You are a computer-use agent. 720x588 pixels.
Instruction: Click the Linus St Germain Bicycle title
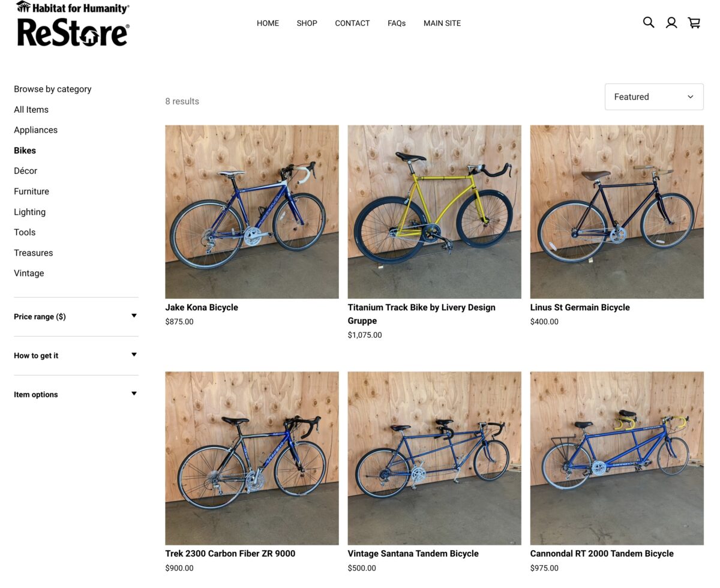(x=580, y=307)
